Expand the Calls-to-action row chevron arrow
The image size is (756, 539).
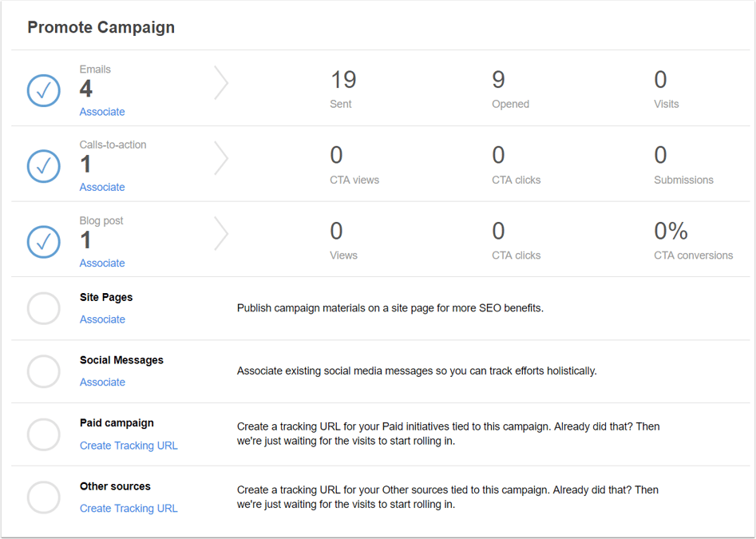(221, 158)
